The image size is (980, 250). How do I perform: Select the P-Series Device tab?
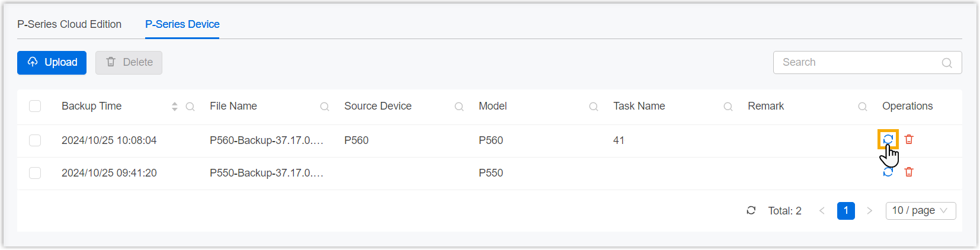tap(182, 24)
